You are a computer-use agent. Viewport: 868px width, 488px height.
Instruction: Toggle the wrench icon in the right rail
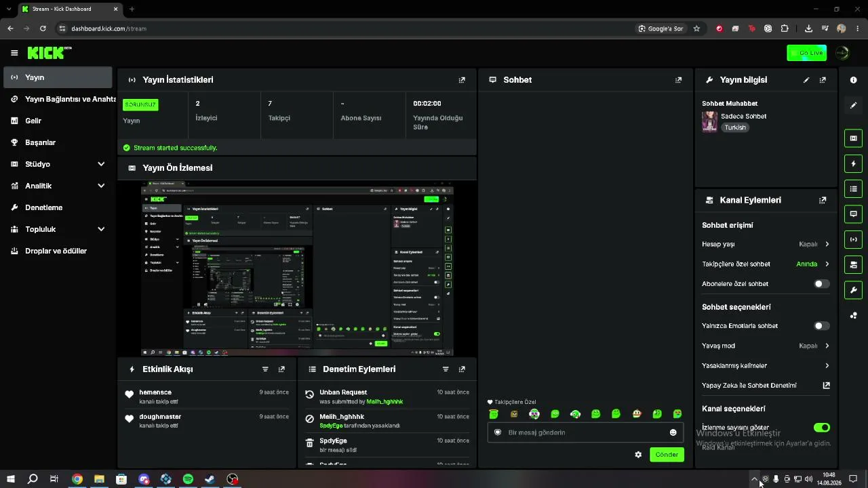coord(853,290)
